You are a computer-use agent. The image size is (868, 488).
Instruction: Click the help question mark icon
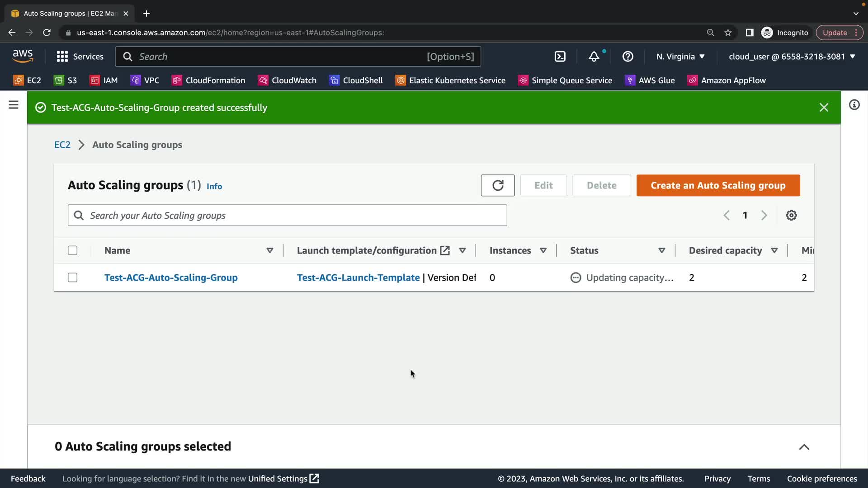pos(627,56)
